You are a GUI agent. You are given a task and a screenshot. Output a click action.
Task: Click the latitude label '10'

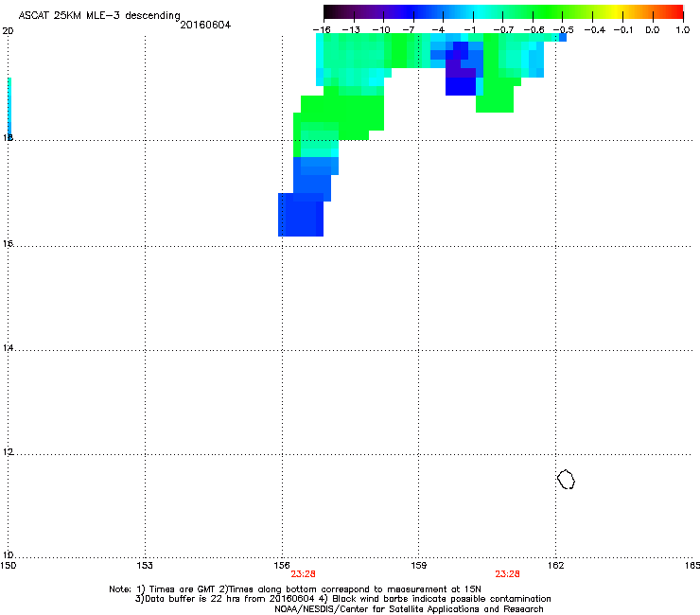pyautogui.click(x=8, y=555)
